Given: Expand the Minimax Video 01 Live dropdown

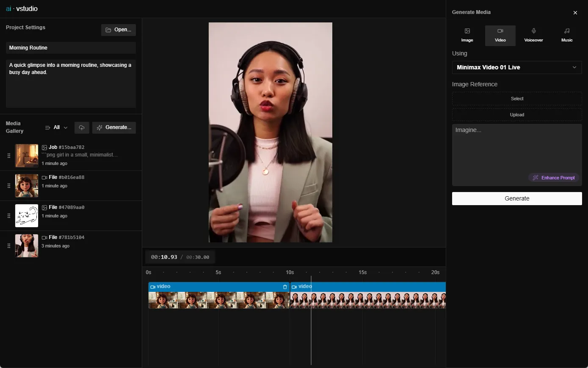Looking at the screenshot, I should pos(516,67).
